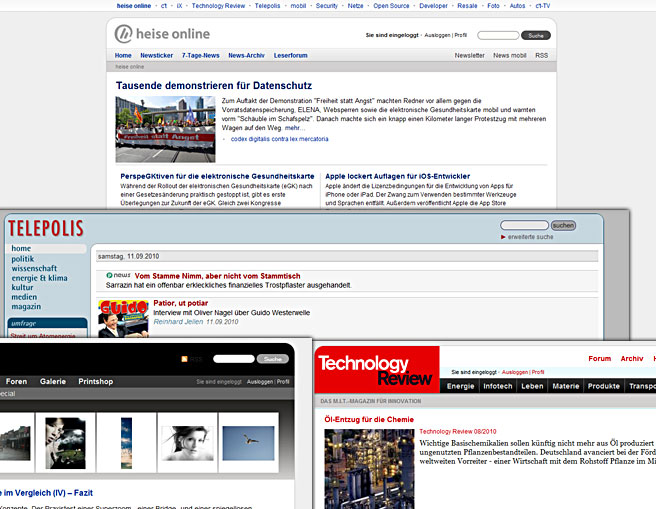Click photo site search input field
The height and width of the screenshot is (509, 656).
[233, 359]
